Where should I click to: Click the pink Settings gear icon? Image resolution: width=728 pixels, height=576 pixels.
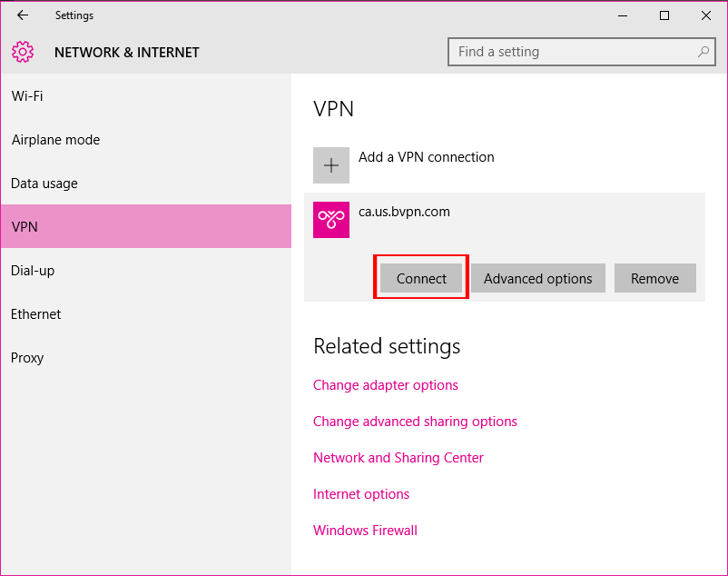24,52
